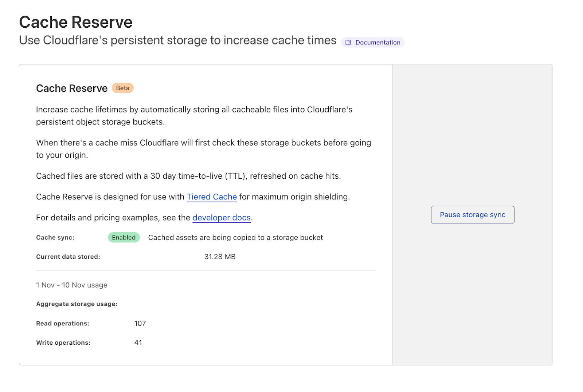Click the Cached assets being copied message
The image size is (583, 392).
coord(235,238)
